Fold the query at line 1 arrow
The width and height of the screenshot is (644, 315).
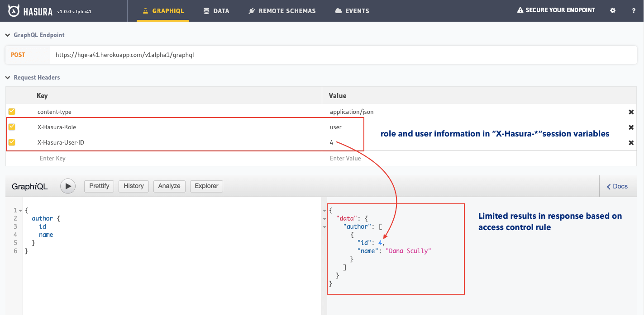coord(20,211)
